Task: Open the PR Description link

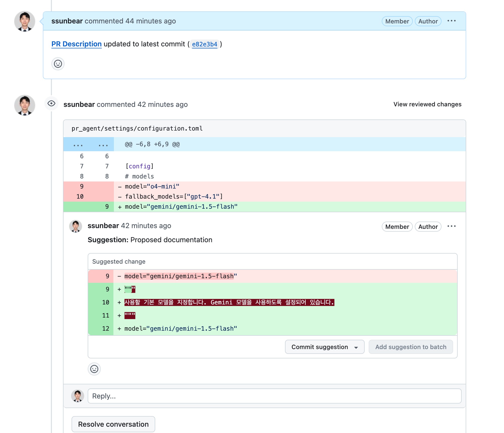Action: click(x=76, y=44)
